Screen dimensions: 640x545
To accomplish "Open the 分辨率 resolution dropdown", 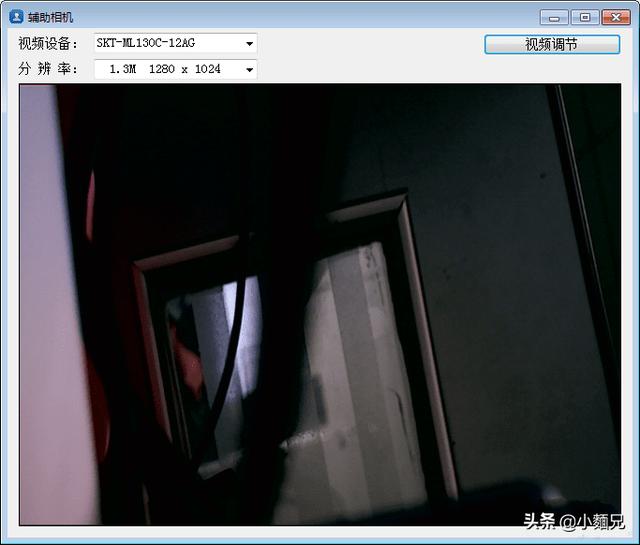I will point(176,69).
